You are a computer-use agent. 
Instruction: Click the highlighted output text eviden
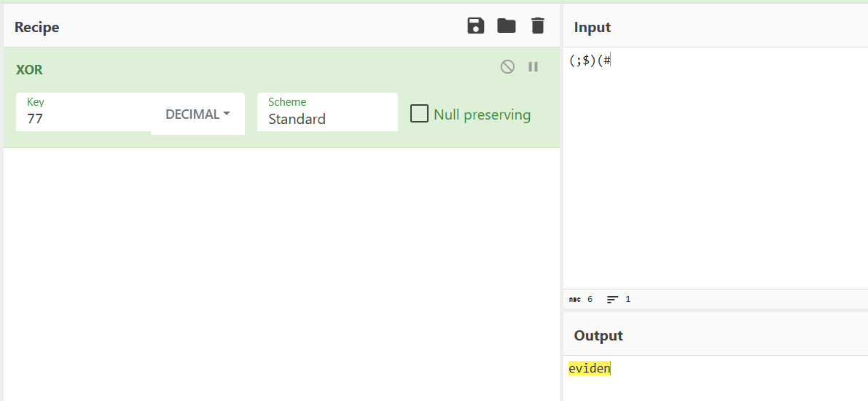tap(589, 369)
